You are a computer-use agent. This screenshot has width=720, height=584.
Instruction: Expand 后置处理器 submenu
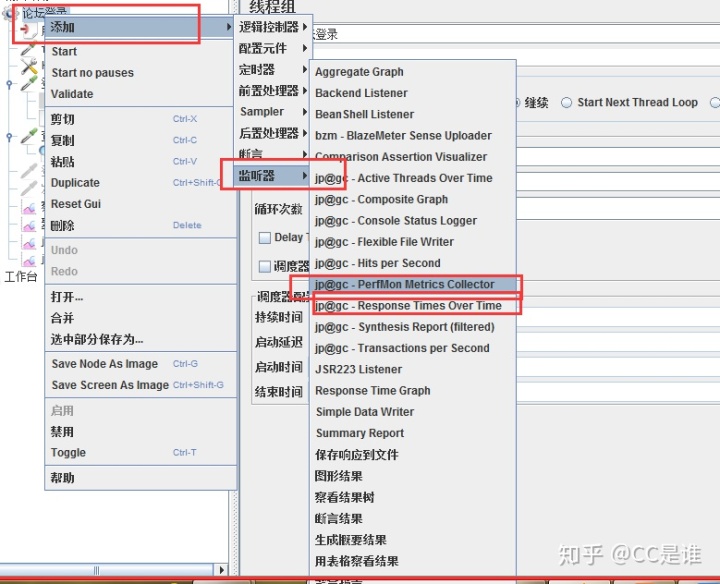click(x=273, y=133)
